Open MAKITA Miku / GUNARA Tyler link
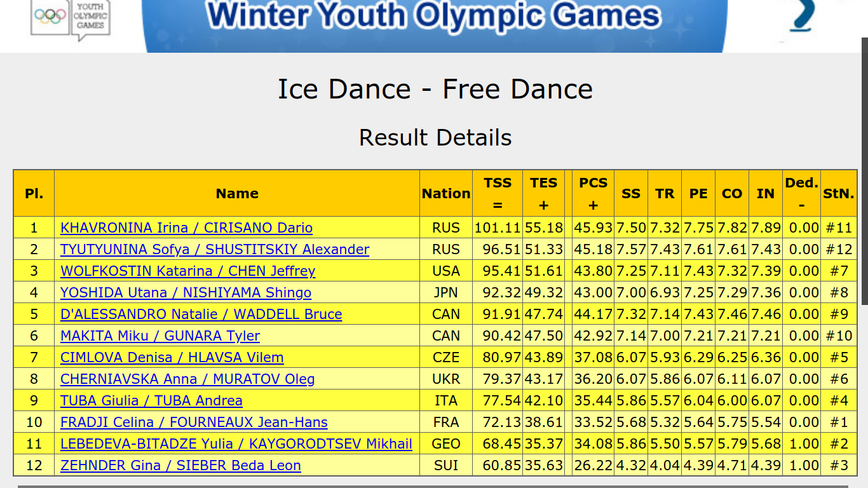The image size is (868, 488). click(x=159, y=335)
